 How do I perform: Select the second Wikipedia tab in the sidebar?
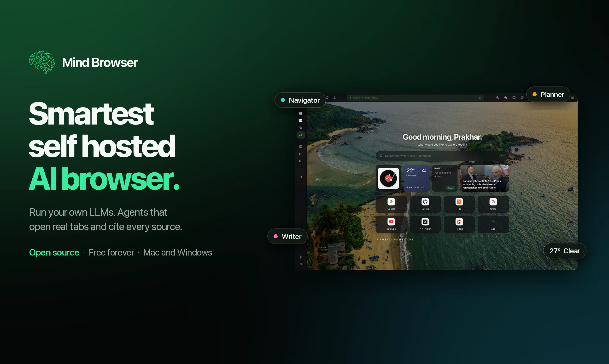click(x=301, y=120)
